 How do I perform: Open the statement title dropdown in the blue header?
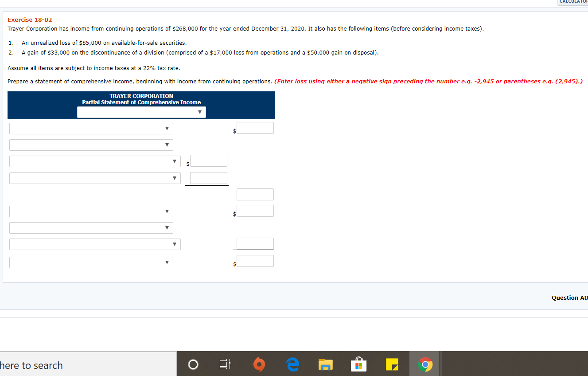coord(141,112)
